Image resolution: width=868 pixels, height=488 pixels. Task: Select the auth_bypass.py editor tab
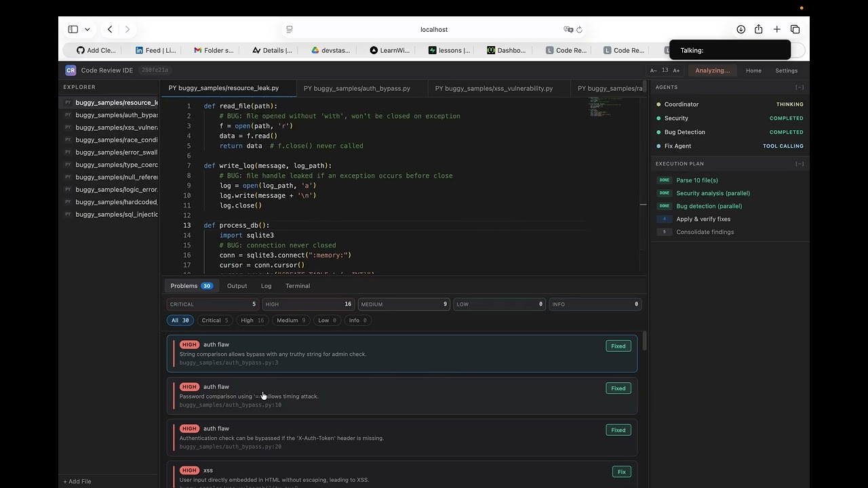pos(362,88)
